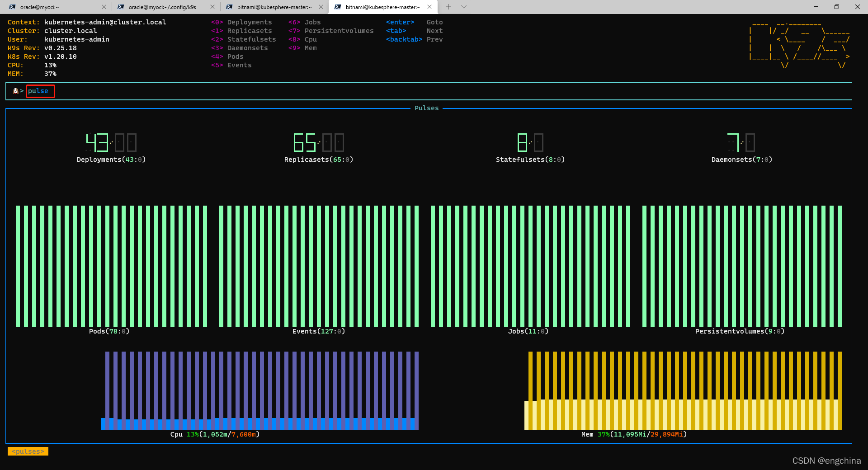Screen dimensions: 868x470
Task: Click the Mem 37%(11,095Mi/29,894Mi) label
Action: pyautogui.click(x=634, y=434)
